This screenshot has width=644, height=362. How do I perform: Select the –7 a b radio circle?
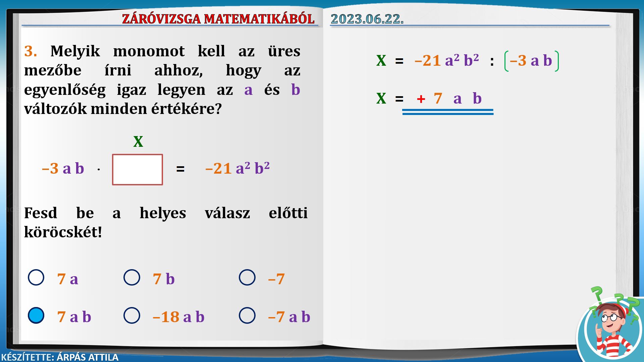point(247,315)
